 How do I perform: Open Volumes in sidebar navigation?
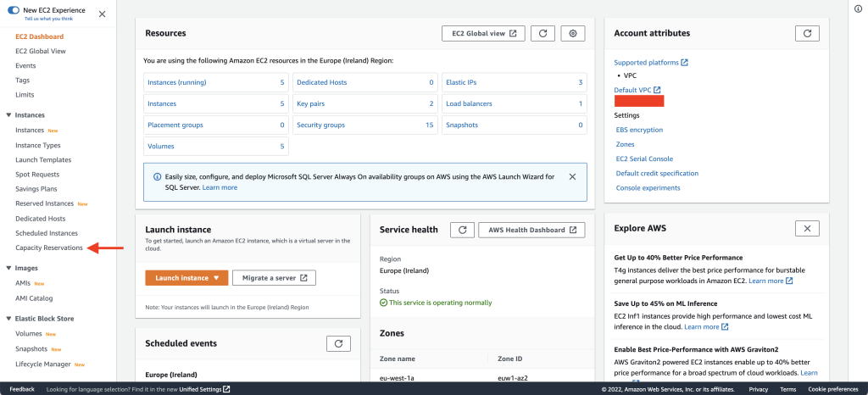coord(29,334)
